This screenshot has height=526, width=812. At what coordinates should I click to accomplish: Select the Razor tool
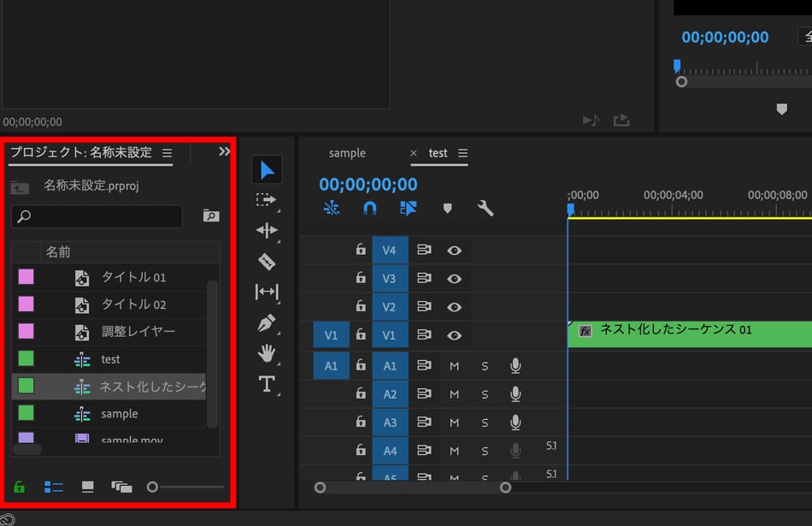pos(267,262)
